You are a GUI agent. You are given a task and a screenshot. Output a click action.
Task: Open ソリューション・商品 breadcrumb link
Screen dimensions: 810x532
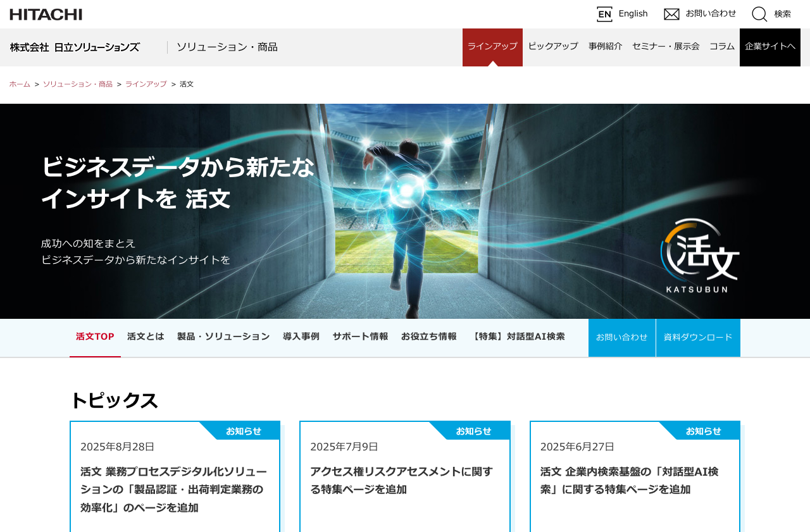click(x=78, y=84)
